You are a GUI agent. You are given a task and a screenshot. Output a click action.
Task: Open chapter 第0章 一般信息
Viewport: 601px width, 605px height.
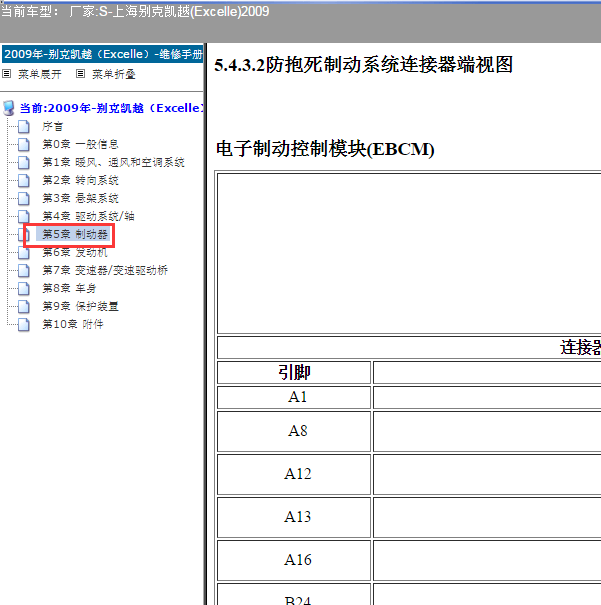[80, 144]
